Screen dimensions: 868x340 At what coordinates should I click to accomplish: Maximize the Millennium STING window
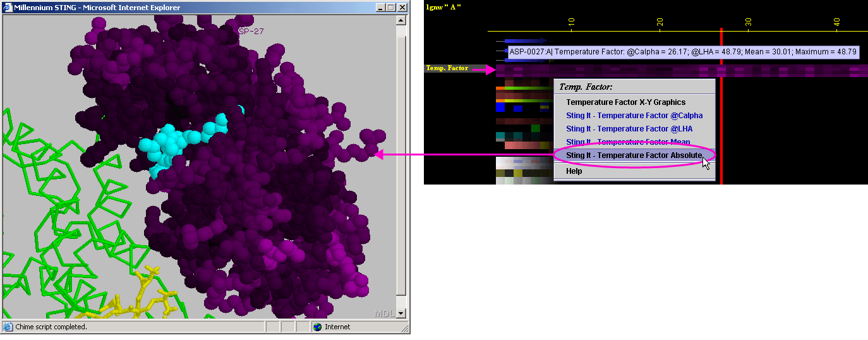coord(390,8)
